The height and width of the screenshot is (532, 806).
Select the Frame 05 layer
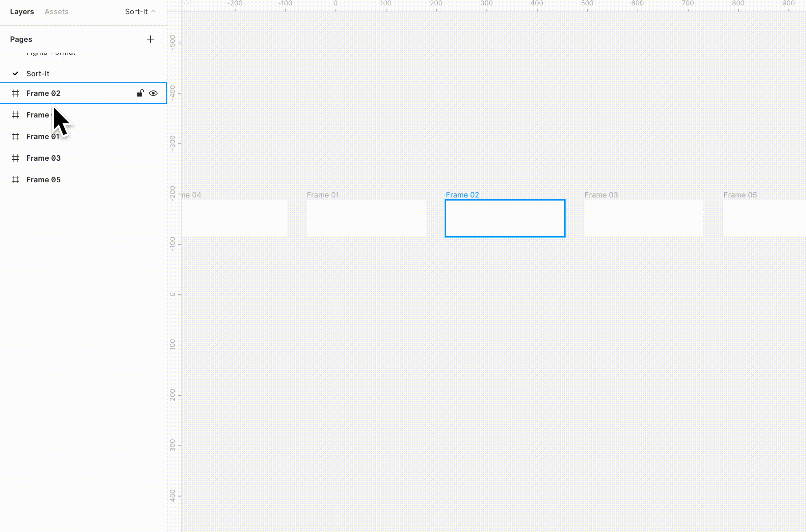point(44,180)
